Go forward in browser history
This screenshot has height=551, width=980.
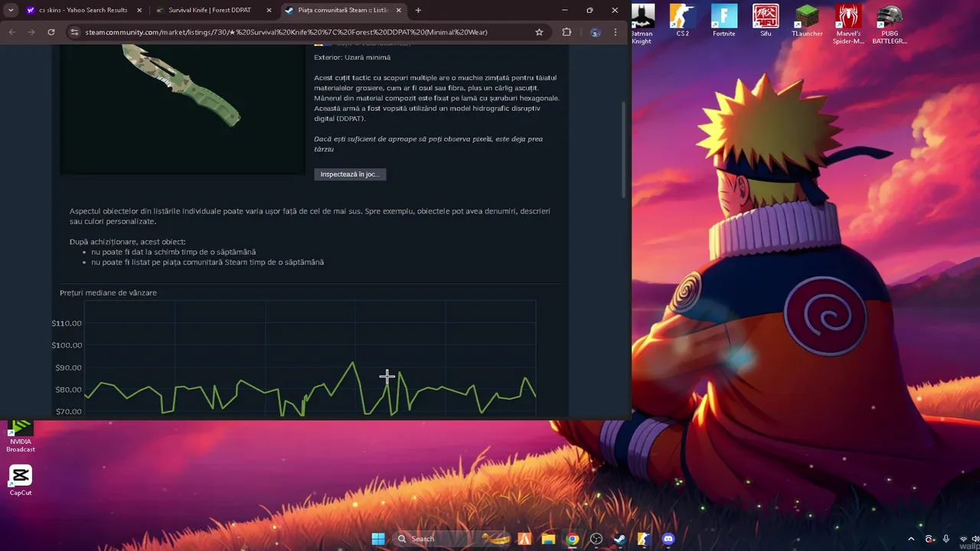coord(31,32)
